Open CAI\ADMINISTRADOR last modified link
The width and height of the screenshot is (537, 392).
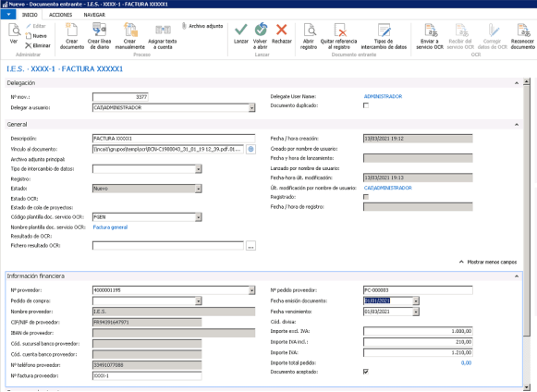click(387, 188)
